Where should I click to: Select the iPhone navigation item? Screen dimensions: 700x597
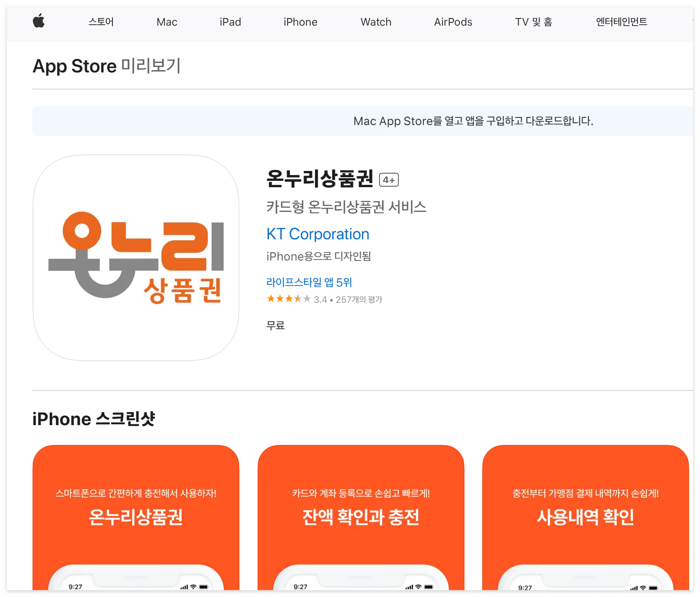tap(300, 22)
